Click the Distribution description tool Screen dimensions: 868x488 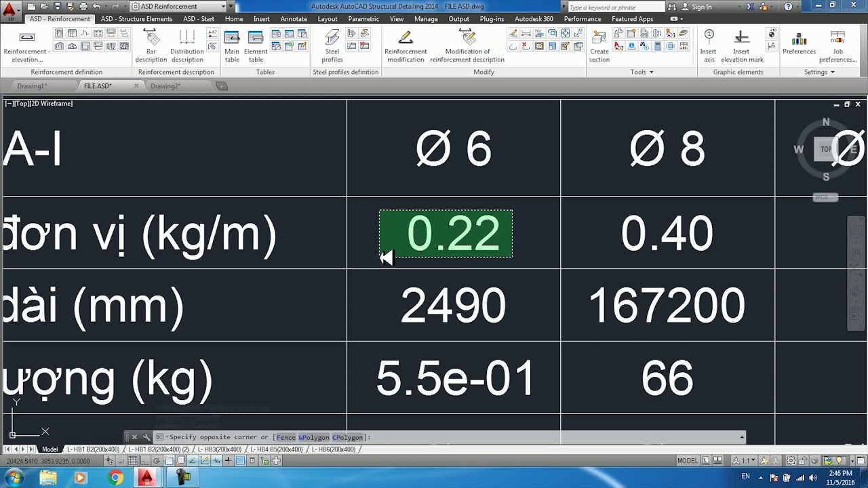pyautogui.click(x=186, y=45)
